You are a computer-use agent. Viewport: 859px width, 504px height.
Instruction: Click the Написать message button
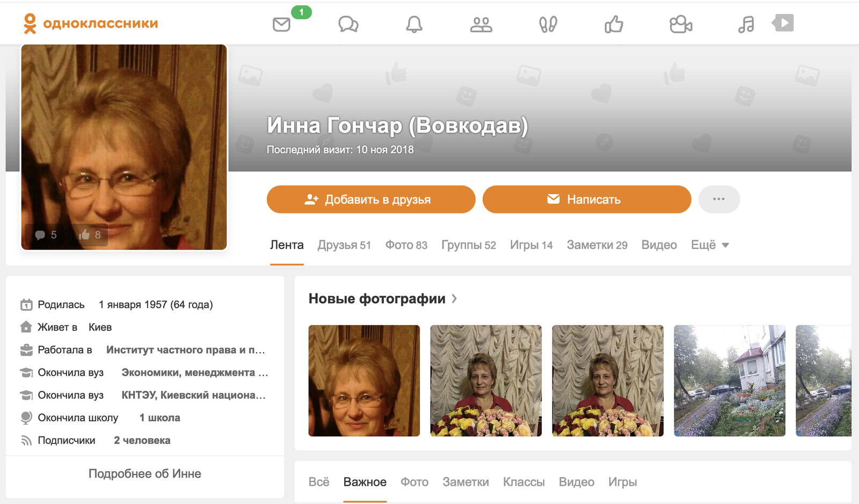click(586, 199)
